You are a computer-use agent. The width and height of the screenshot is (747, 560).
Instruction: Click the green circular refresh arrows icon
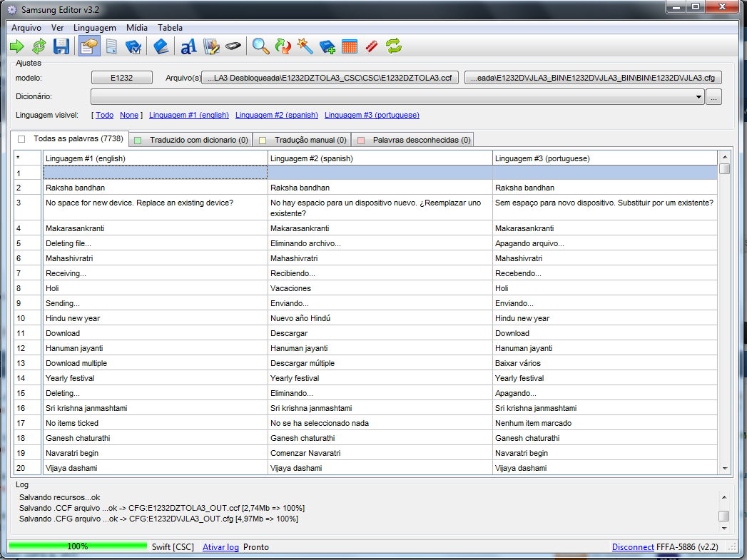[x=39, y=46]
